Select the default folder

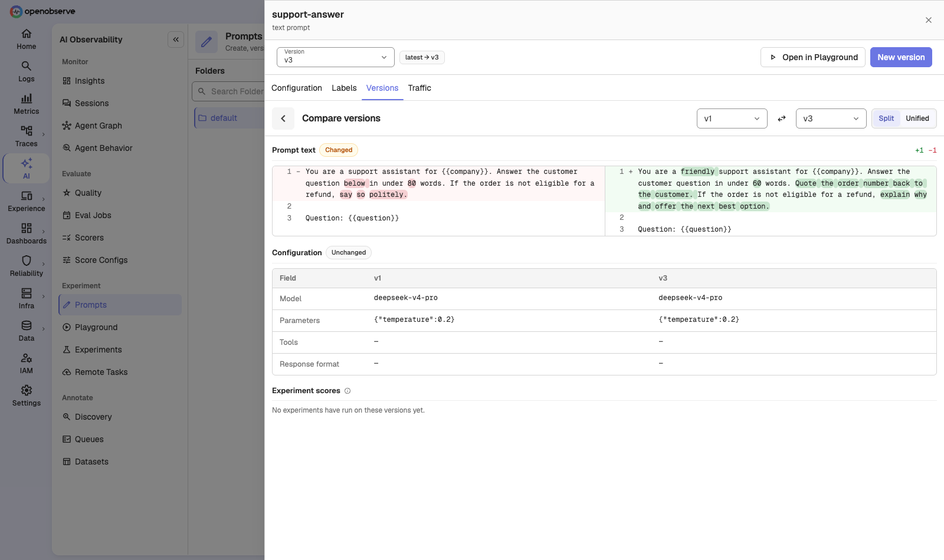230,118
